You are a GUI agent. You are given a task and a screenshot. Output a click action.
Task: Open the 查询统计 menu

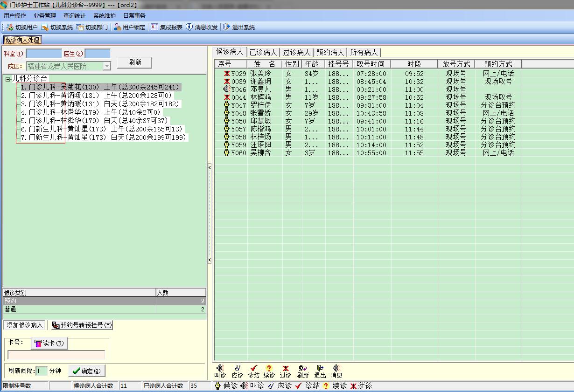[x=74, y=15]
